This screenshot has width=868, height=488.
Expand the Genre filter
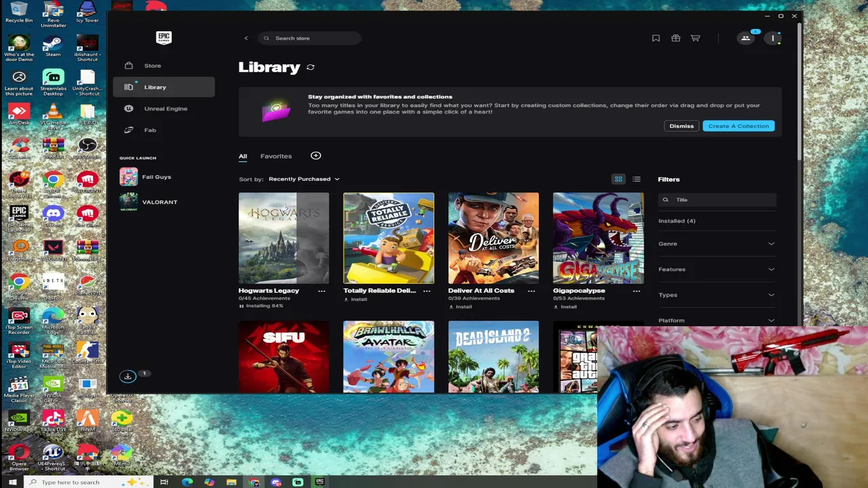point(717,243)
